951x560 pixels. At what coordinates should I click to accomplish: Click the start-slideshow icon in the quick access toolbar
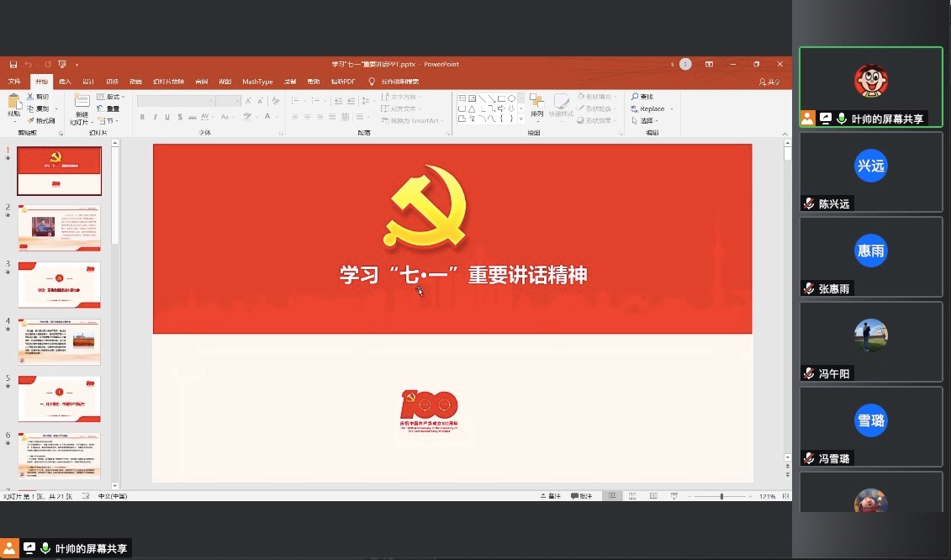coord(62,64)
